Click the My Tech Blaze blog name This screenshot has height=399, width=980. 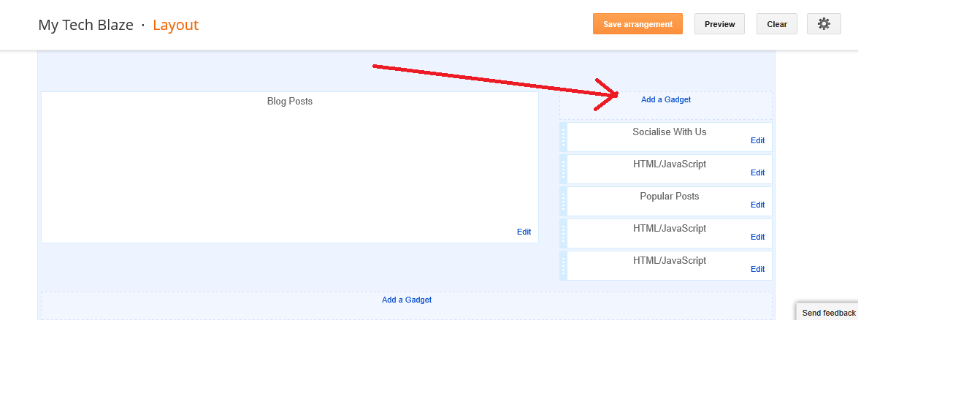[x=85, y=25]
